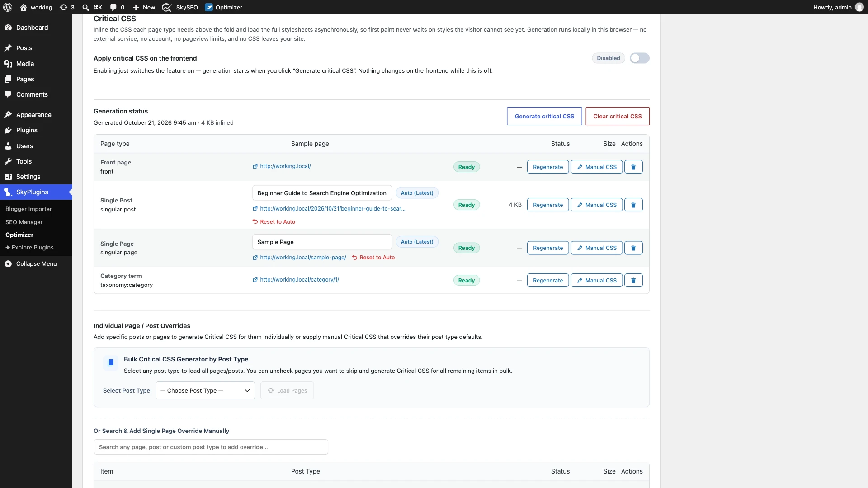Click the Tools wrench icon
This screenshot has width=868, height=488.
8,161
